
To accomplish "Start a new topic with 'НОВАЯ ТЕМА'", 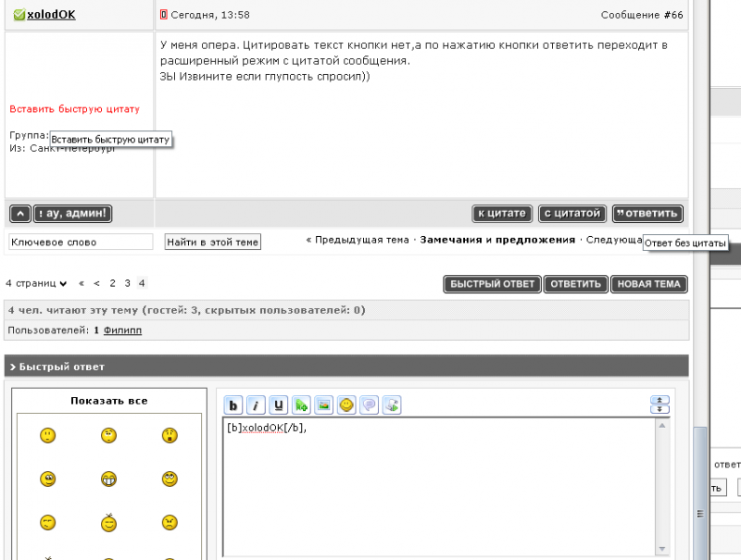I will point(649,284).
